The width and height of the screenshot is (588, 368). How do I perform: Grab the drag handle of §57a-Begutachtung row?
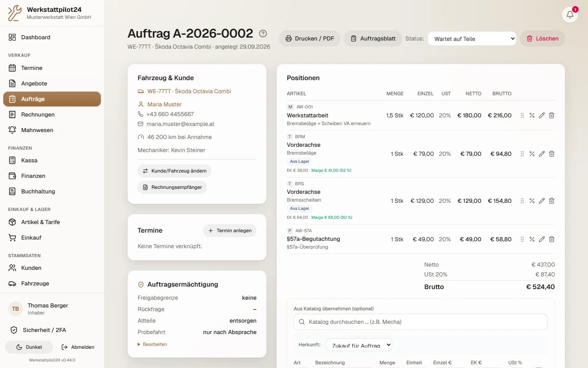522,239
